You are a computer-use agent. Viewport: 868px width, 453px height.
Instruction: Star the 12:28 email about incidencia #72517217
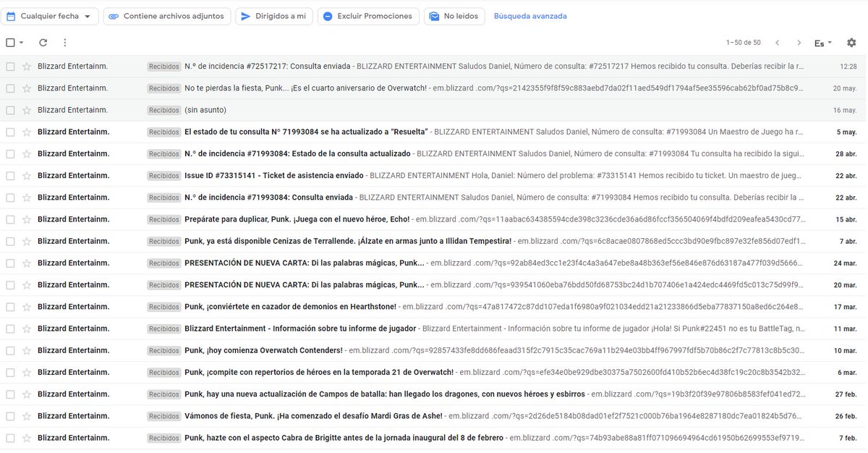tap(27, 67)
